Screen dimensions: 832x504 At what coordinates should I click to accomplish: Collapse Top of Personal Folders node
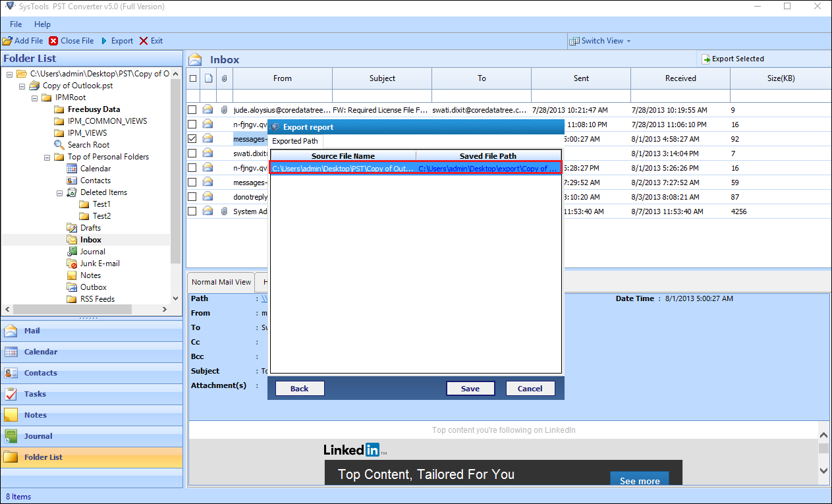click(46, 156)
